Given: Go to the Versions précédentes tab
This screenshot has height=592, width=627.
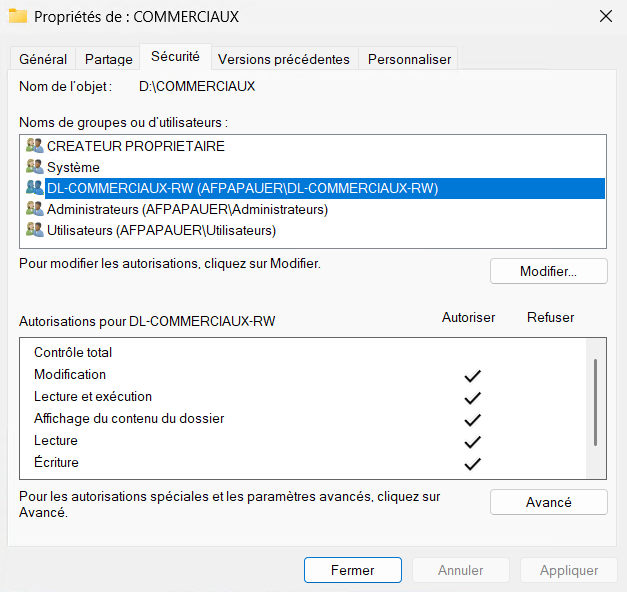Looking at the screenshot, I should coord(283,59).
